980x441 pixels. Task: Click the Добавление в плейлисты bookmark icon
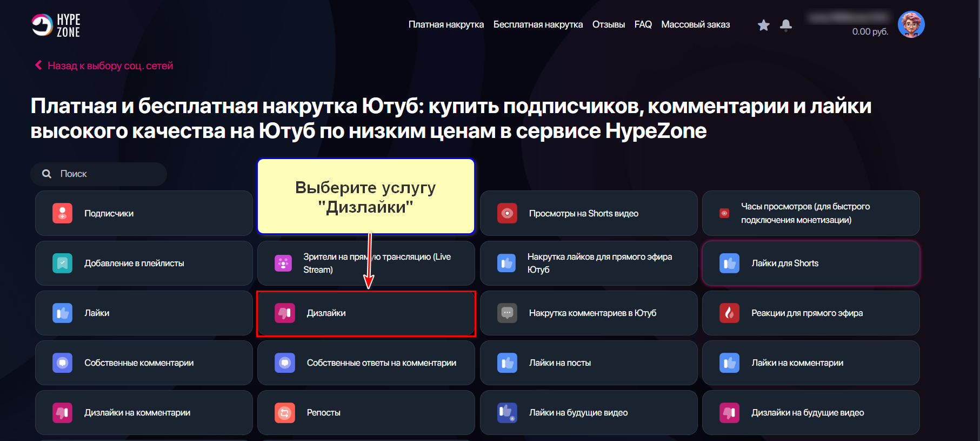pos(62,263)
